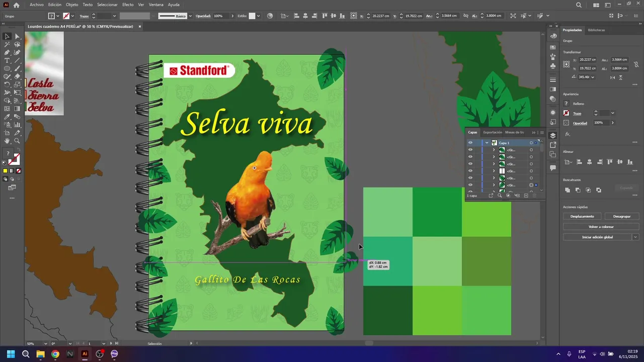Select the Shape Builder tool
The image size is (644, 362).
click(x=7, y=101)
